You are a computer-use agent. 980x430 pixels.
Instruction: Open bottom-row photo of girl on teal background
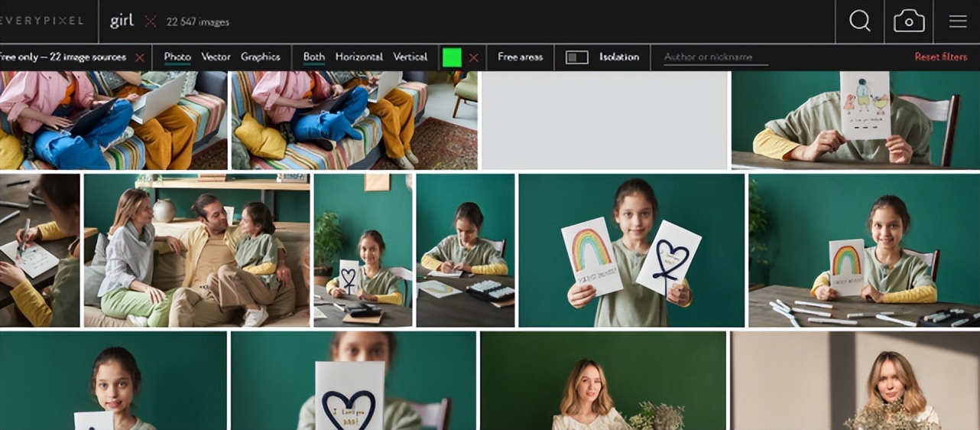pyautogui.click(x=113, y=380)
